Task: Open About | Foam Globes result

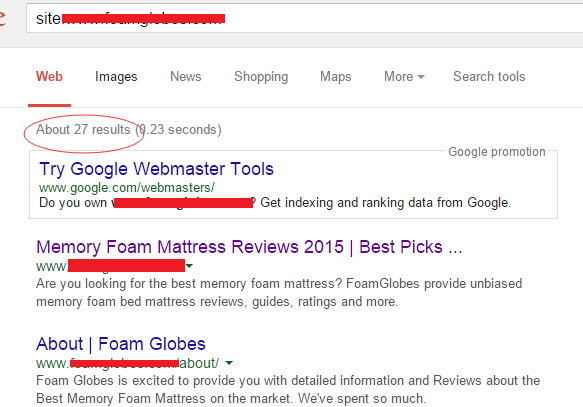Action: 121,344
